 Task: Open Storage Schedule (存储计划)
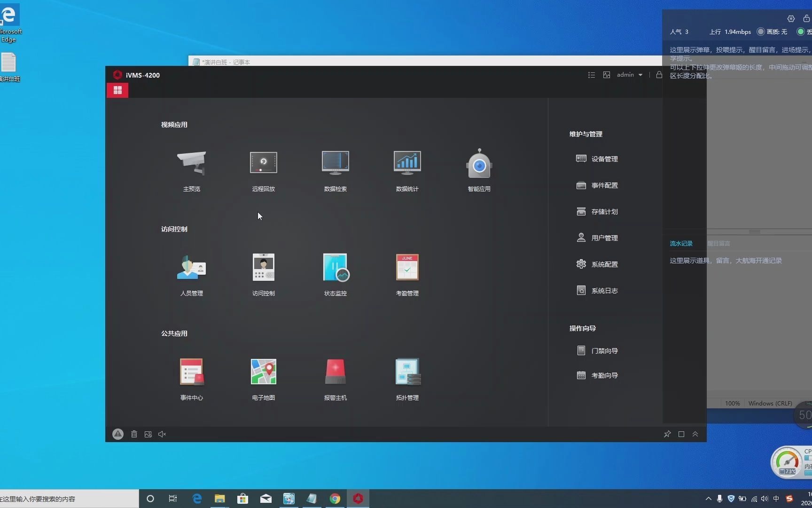point(597,212)
